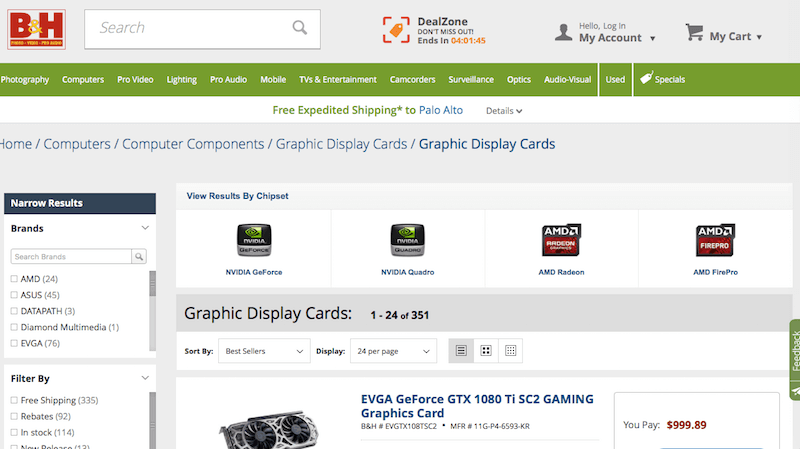Click the user account silhouette icon
The width and height of the screenshot is (800, 449).
click(x=563, y=32)
